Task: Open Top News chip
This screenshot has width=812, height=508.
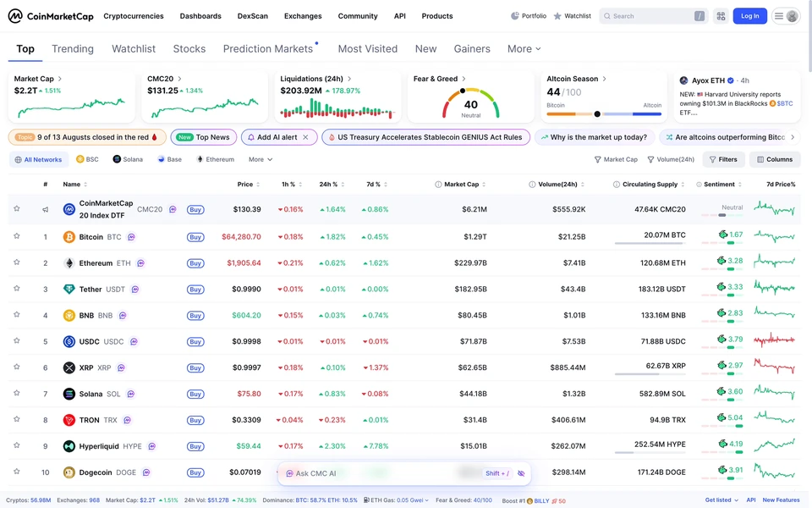Action: pos(204,137)
